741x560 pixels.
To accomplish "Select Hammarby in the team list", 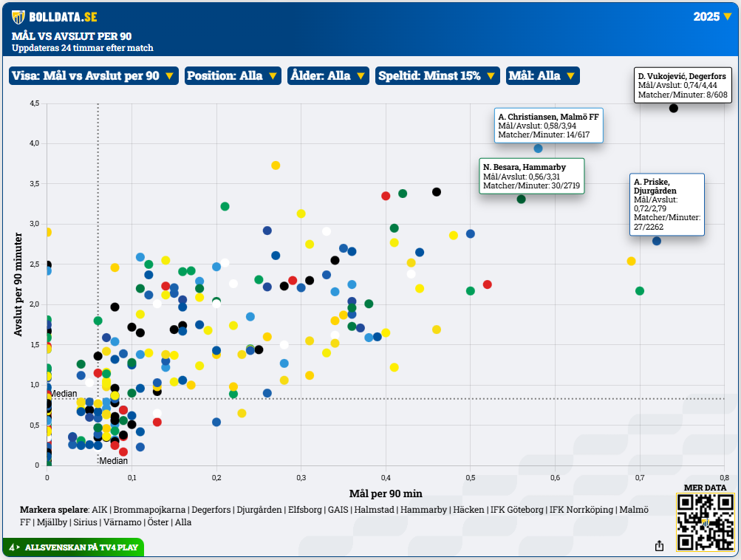I will (425, 510).
